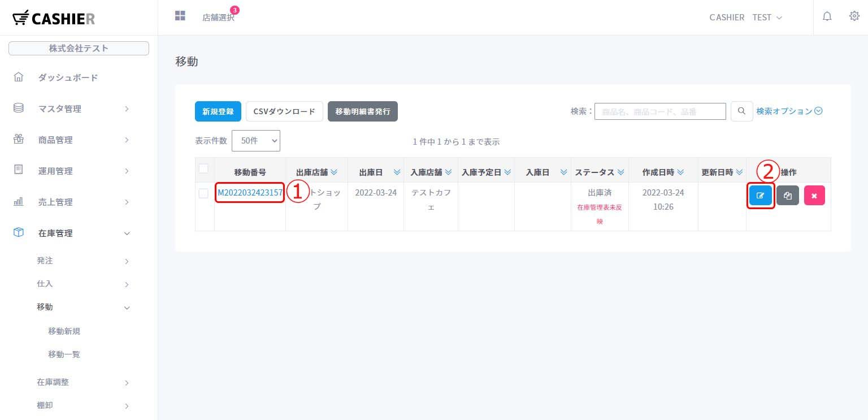Image resolution: width=868 pixels, height=420 pixels.
Task: Click the 移動 page heading
Action: [x=187, y=62]
